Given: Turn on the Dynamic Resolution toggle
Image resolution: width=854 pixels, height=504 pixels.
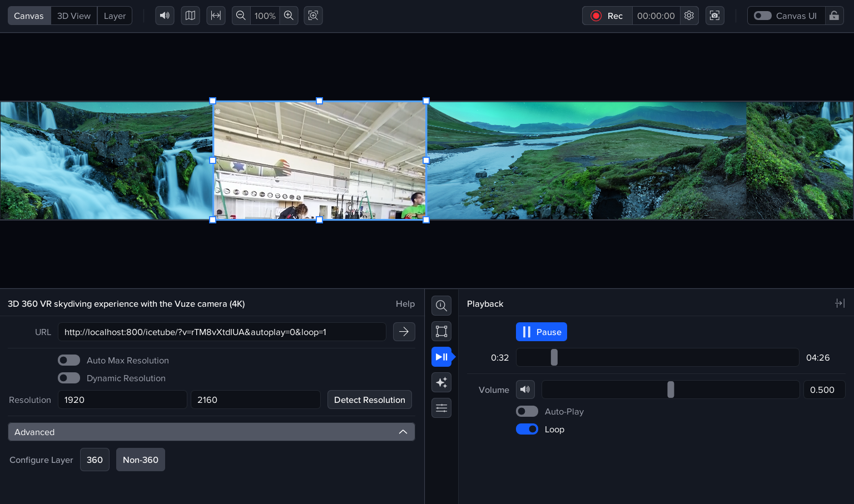Looking at the screenshot, I should [69, 378].
